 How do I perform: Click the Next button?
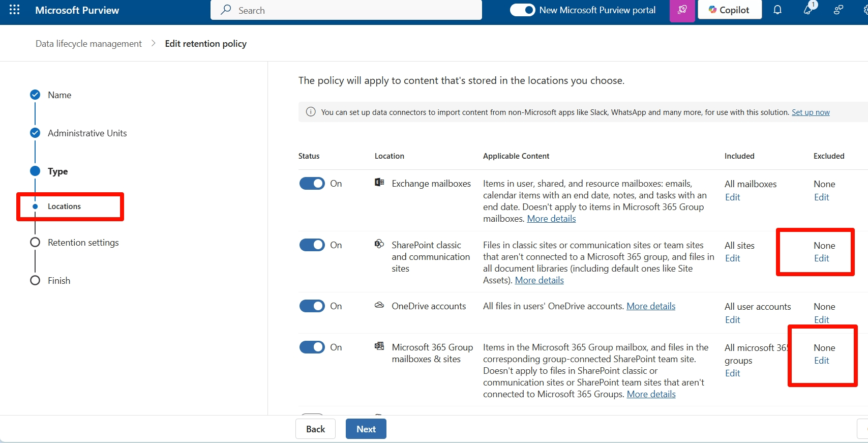tap(366, 429)
